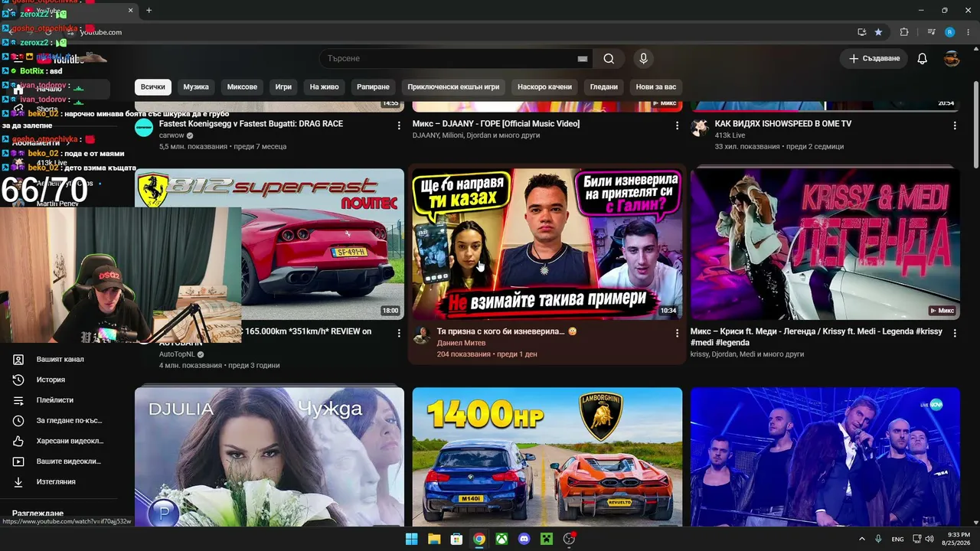
Task: Open the Микс – Криси ft. Меди title
Action: (x=817, y=337)
